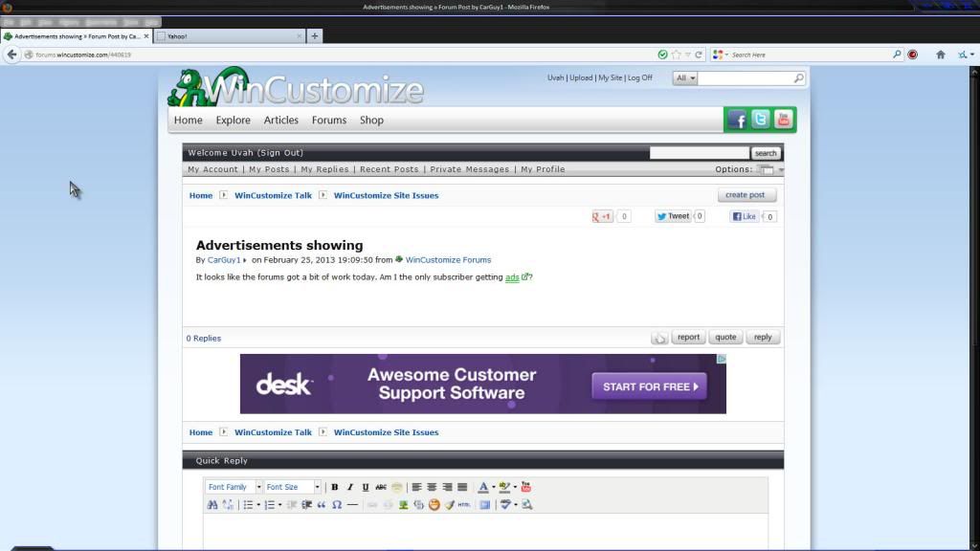
Task: Follow the ads link in post
Action: tap(512, 277)
